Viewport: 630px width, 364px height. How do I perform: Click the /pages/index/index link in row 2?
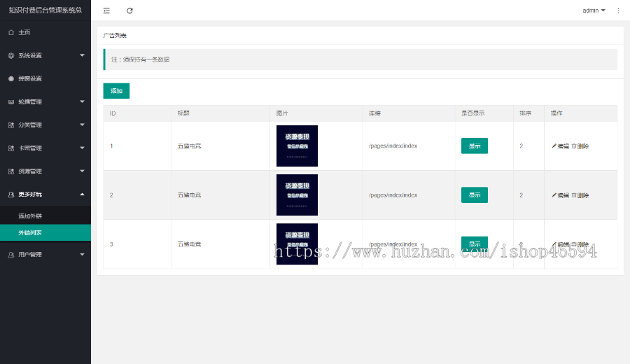pyautogui.click(x=393, y=195)
